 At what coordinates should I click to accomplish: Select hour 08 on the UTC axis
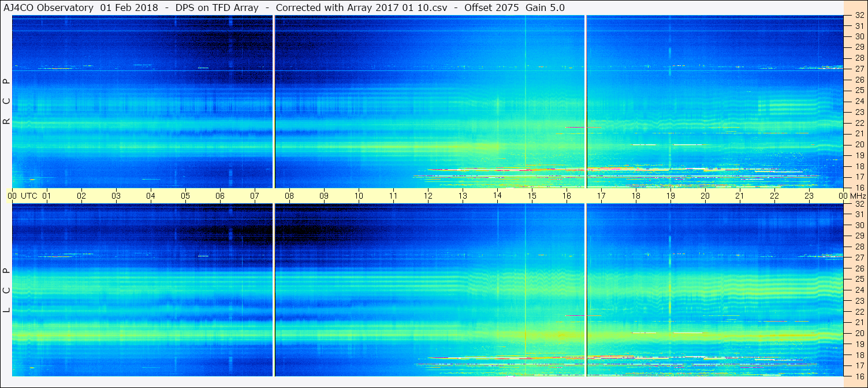pos(289,196)
